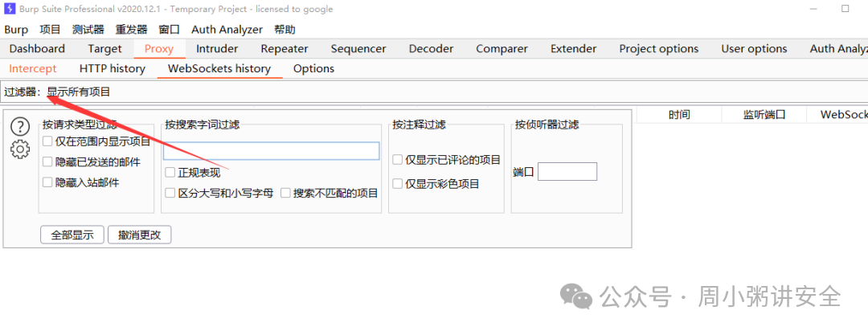The image size is (868, 331).
Task: Tick the 隐藏入站邮件 checkbox
Action: [47, 182]
